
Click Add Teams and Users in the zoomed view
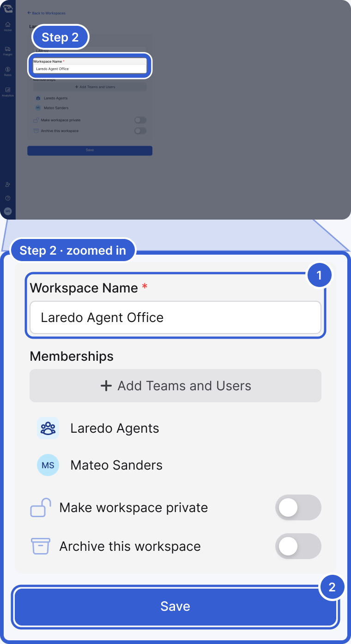pyautogui.click(x=175, y=386)
